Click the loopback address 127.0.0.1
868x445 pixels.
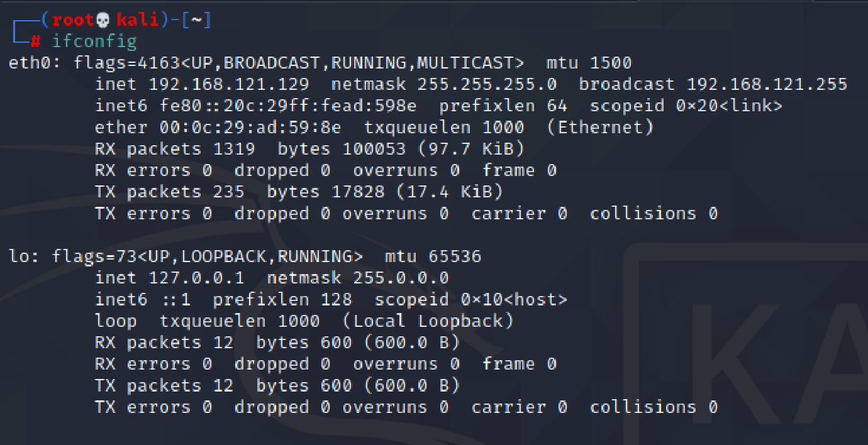(x=196, y=278)
